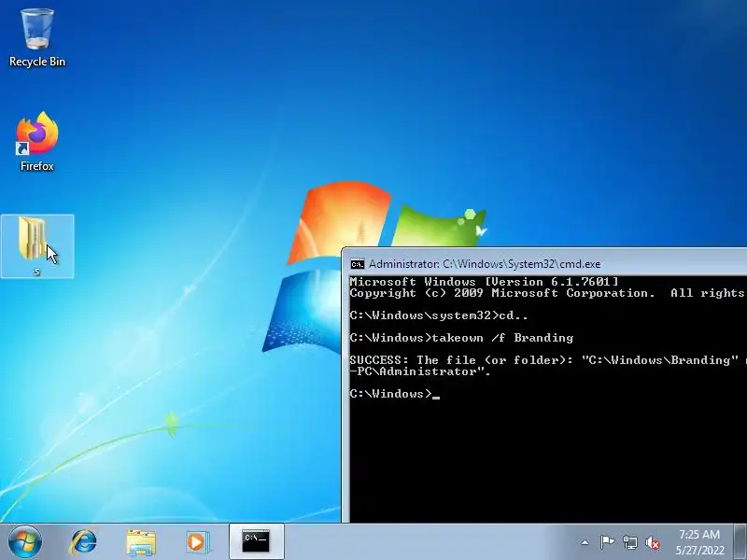Click the muted volume tray icon
This screenshot has width=747, height=560.
click(x=653, y=542)
